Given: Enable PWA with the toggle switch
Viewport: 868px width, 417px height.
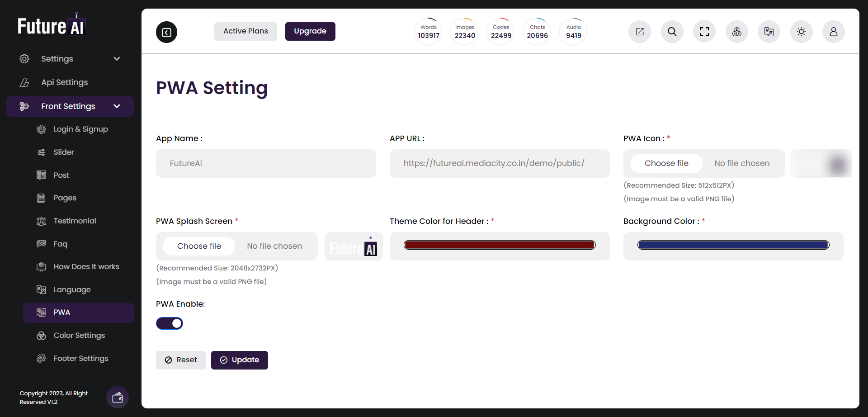Looking at the screenshot, I should (x=170, y=323).
